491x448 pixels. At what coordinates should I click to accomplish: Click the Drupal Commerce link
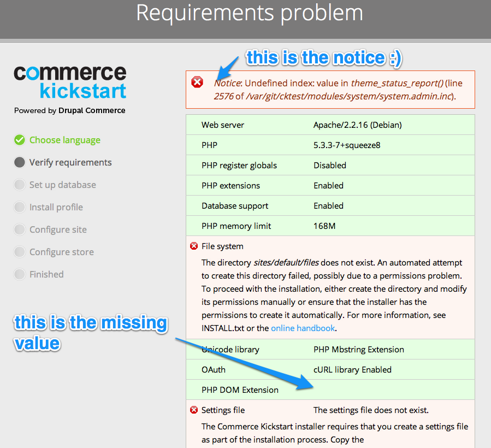[x=91, y=110]
